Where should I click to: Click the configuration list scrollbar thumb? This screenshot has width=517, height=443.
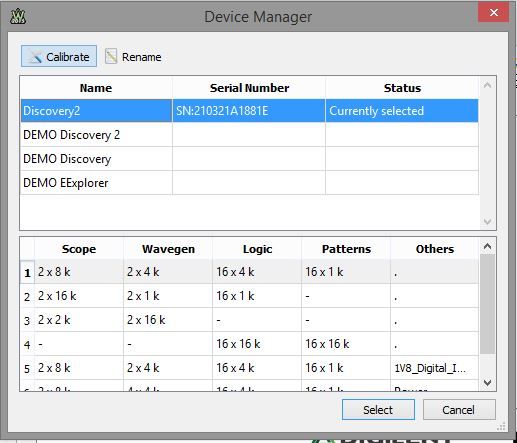click(487, 304)
